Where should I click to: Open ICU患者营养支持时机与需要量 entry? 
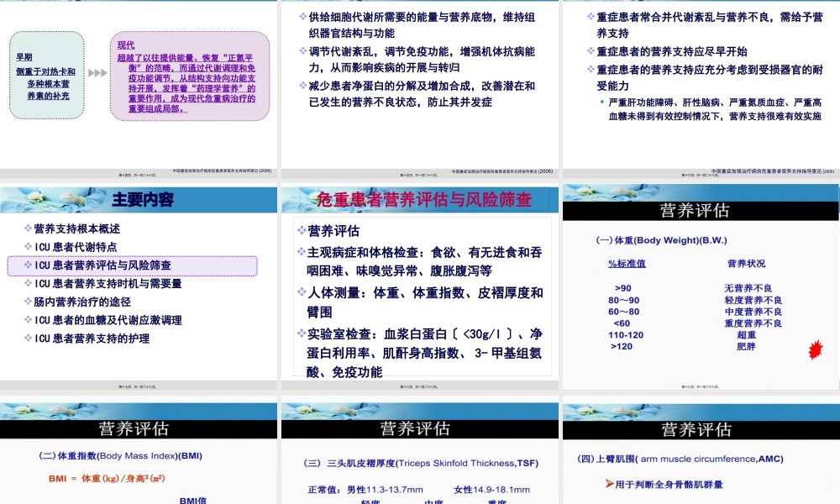coord(108,284)
